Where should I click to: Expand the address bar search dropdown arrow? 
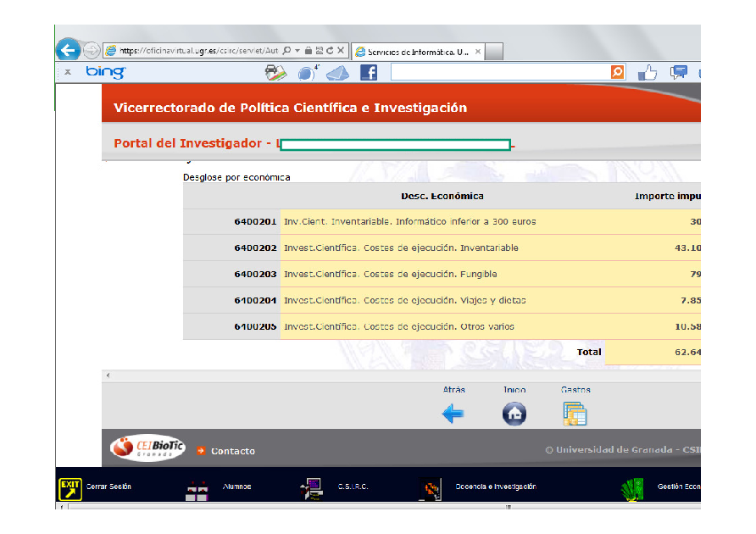297,51
